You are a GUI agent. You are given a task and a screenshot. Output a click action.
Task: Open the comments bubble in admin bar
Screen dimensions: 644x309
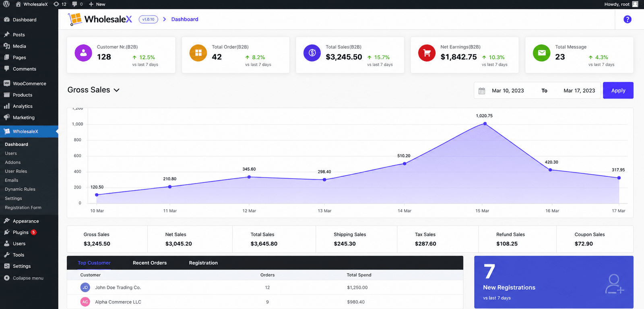coord(74,4)
